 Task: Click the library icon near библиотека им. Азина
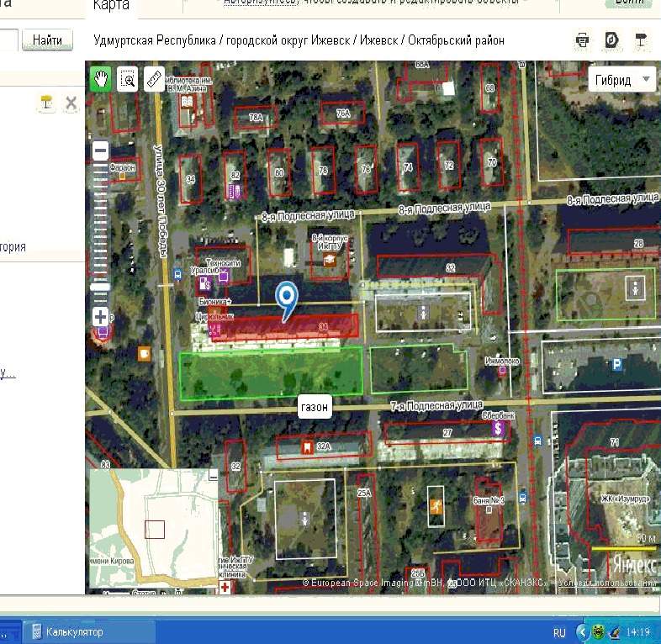coord(187,102)
